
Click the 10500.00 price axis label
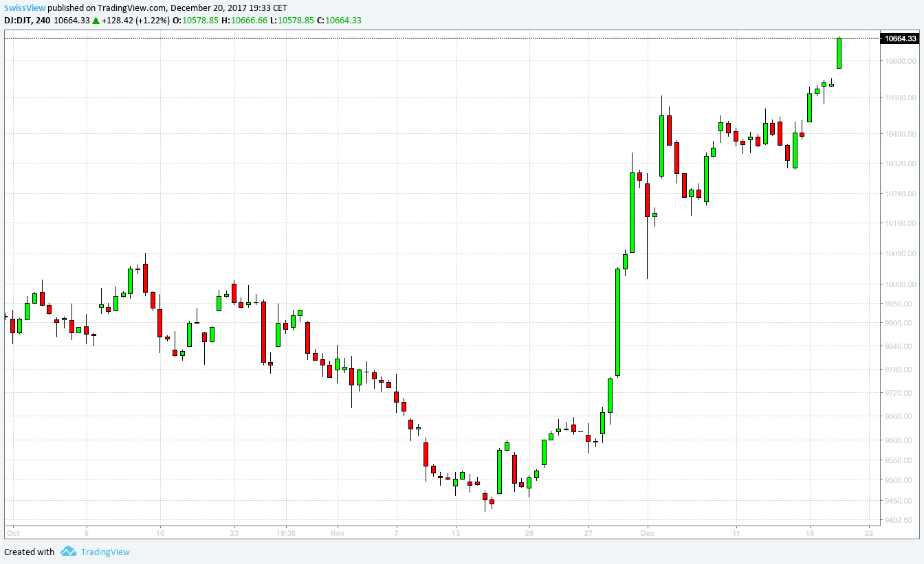pyautogui.click(x=901, y=98)
